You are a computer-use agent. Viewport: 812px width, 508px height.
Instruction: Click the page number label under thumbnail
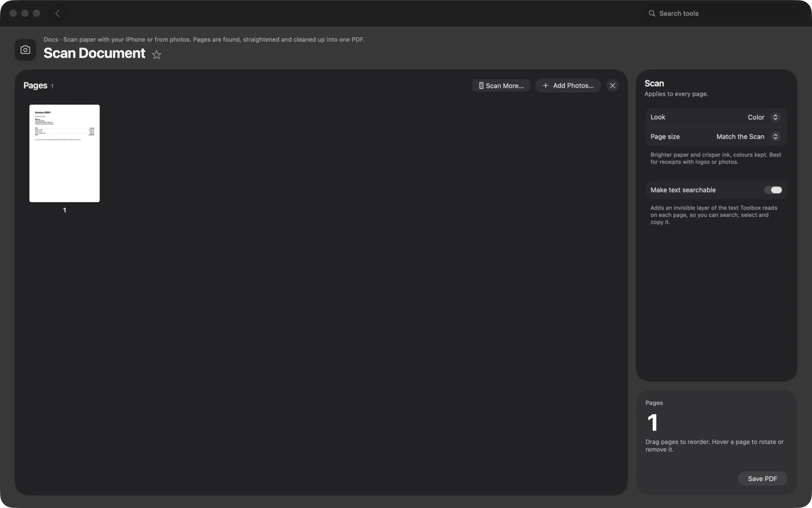click(x=64, y=210)
